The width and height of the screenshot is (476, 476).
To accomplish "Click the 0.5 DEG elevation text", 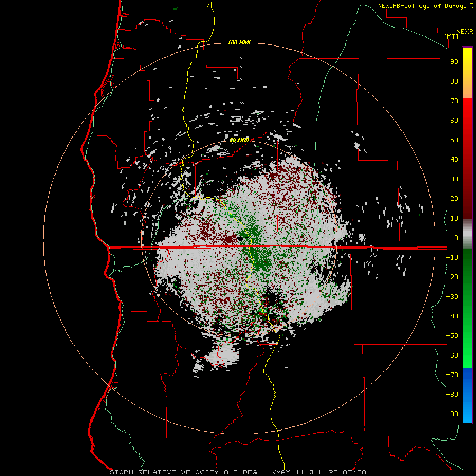I will click(x=241, y=472).
